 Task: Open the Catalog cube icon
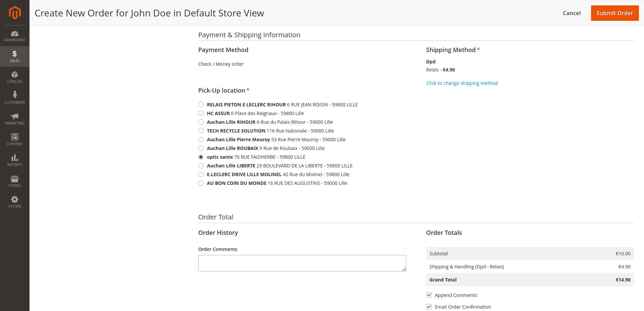tap(15, 74)
